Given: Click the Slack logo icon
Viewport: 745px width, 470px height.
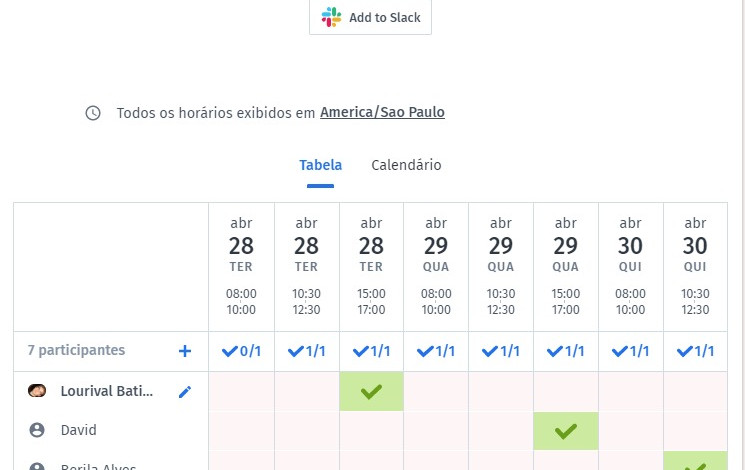Looking at the screenshot, I should 331,17.
